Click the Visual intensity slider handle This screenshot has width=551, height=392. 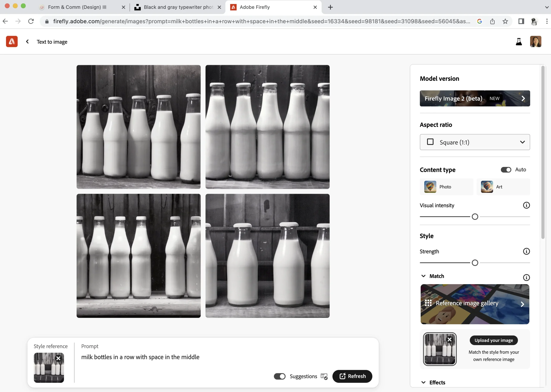475,217
